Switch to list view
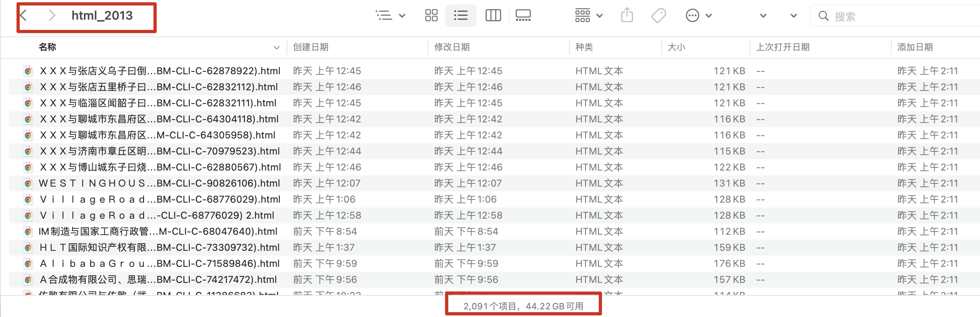 tap(461, 16)
